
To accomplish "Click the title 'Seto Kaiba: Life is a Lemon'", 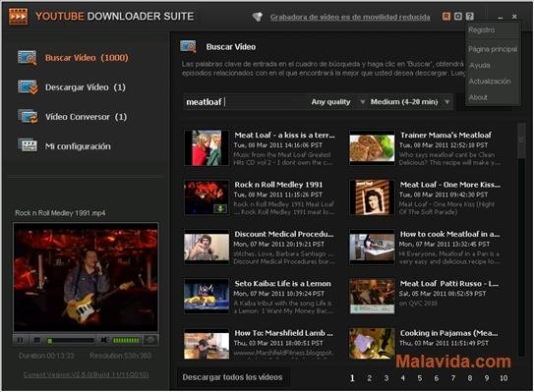I will [282, 284].
